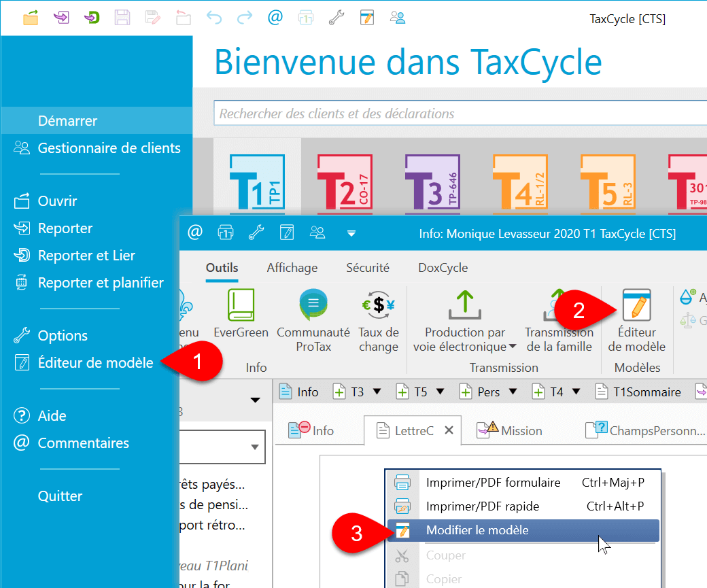Image resolution: width=707 pixels, height=588 pixels.
Task: Click Transmission de la famille in the ribbon
Action: pyautogui.click(x=559, y=320)
